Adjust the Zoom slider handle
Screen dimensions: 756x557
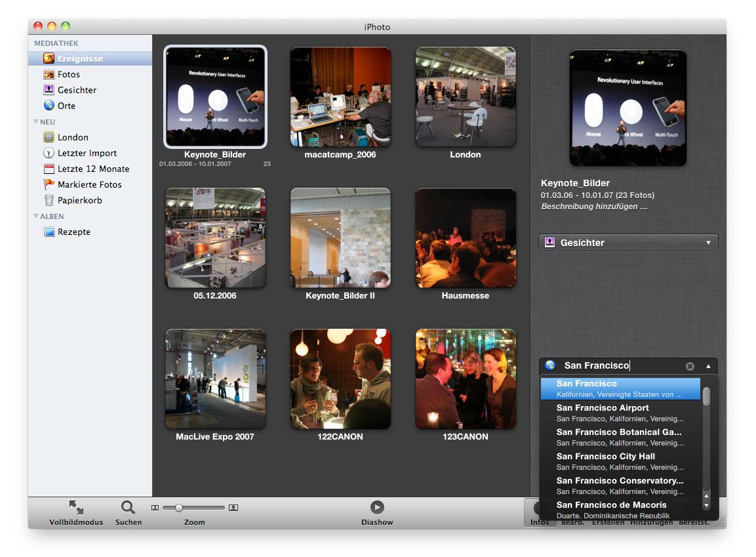point(179,508)
